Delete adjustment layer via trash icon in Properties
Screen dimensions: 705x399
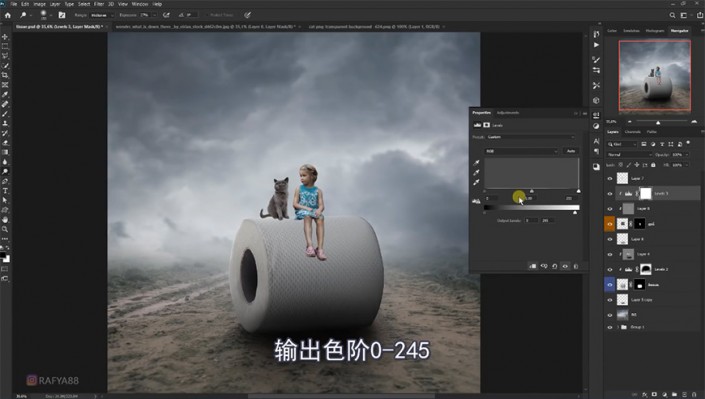coord(576,266)
